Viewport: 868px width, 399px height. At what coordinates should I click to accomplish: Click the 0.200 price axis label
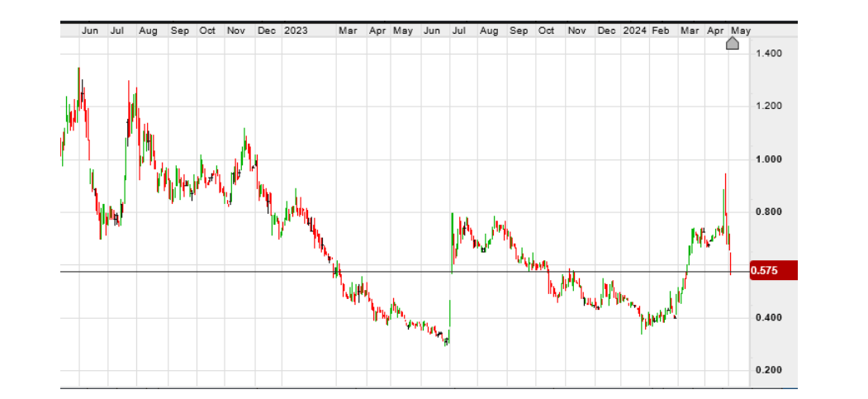pyautogui.click(x=768, y=370)
